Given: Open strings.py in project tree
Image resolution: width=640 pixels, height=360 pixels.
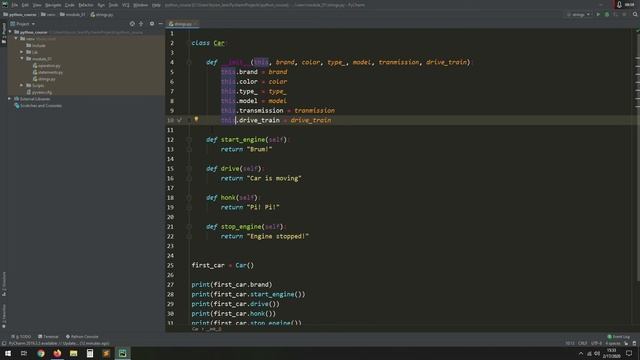Looking at the screenshot, I should coord(44,79).
